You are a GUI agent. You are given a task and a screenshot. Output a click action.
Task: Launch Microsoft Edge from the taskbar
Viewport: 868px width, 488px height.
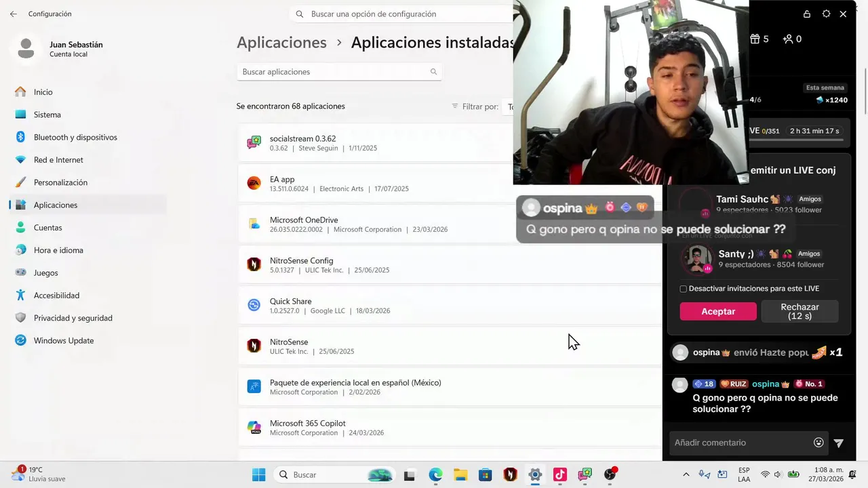coord(435,474)
